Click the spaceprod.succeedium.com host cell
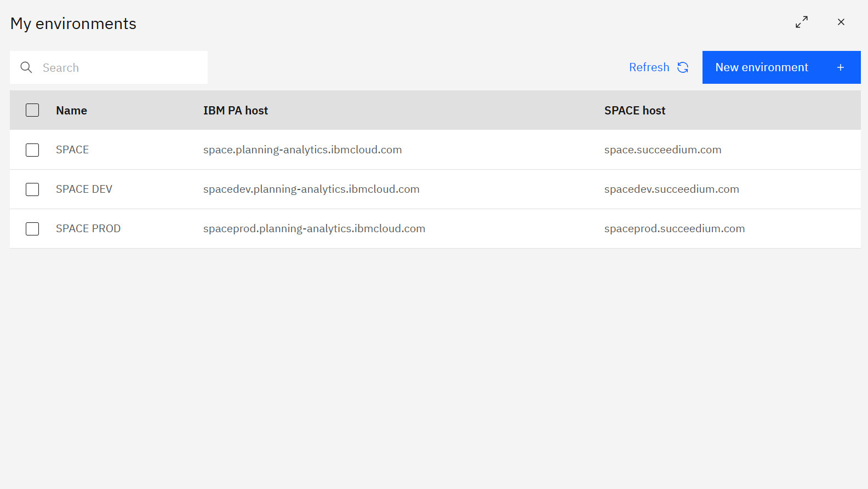 674,229
